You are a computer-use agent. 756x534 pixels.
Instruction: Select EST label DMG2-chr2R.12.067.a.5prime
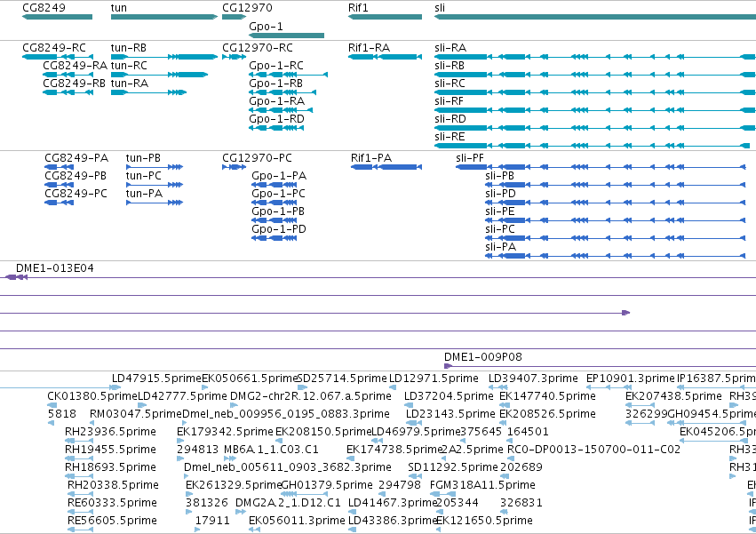point(311,396)
